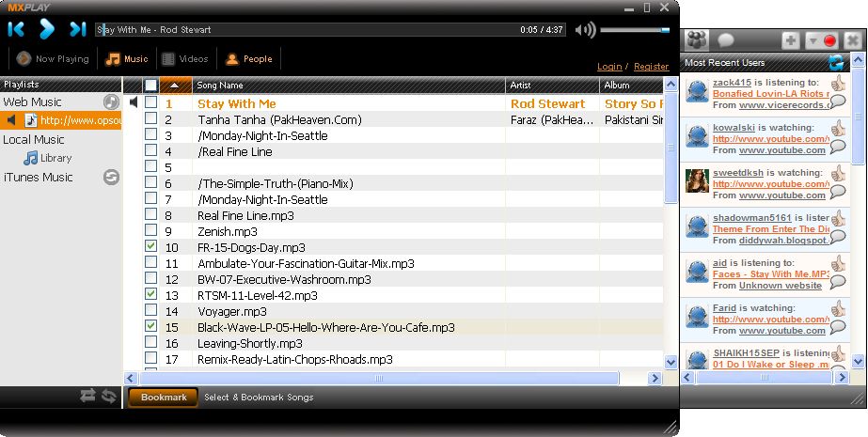This screenshot has width=868, height=437.
Task: Comment on zack415's activity
Action: (838, 101)
